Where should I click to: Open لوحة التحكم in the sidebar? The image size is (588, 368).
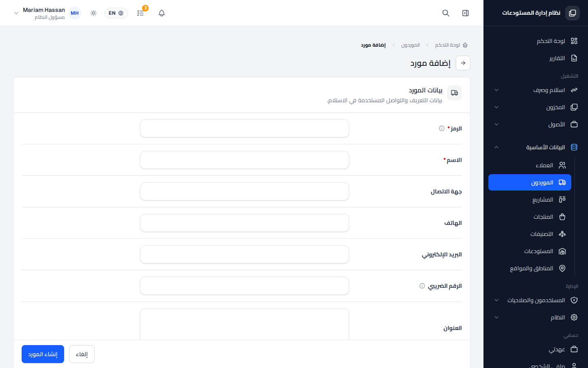(x=536, y=41)
